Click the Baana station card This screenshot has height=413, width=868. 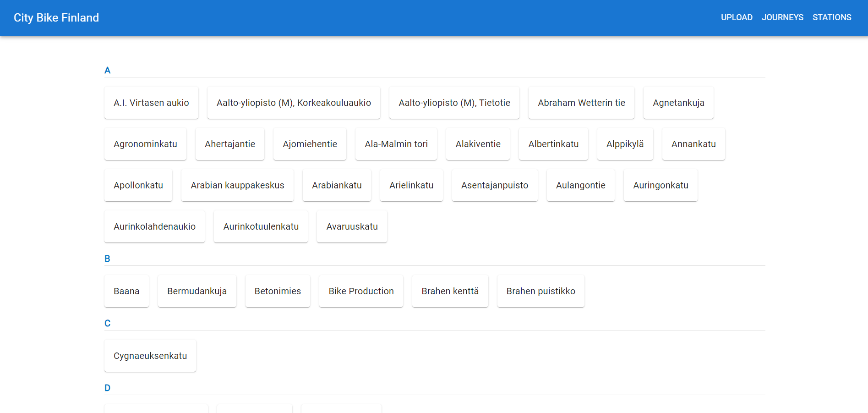pyautogui.click(x=126, y=291)
